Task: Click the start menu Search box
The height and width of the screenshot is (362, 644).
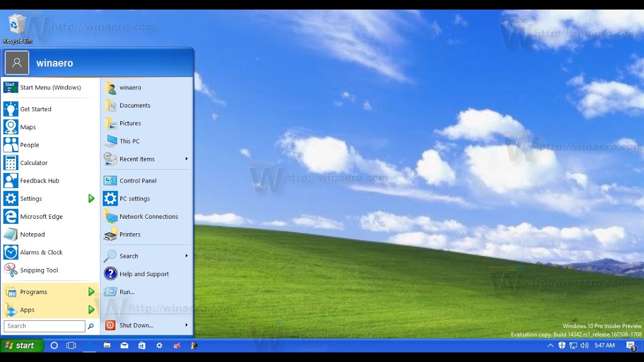Action: click(44, 326)
